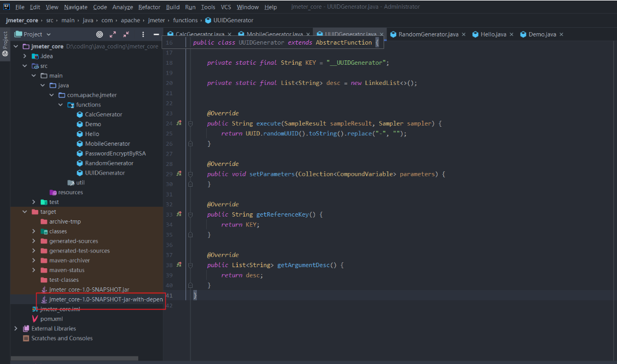Click Expand All icon in Project panel
This screenshot has height=364, width=617.
tap(113, 35)
